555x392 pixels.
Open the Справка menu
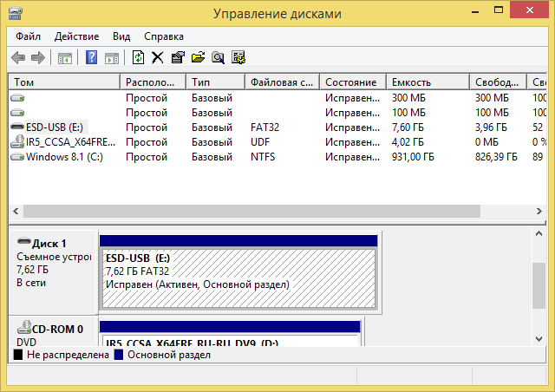point(164,36)
